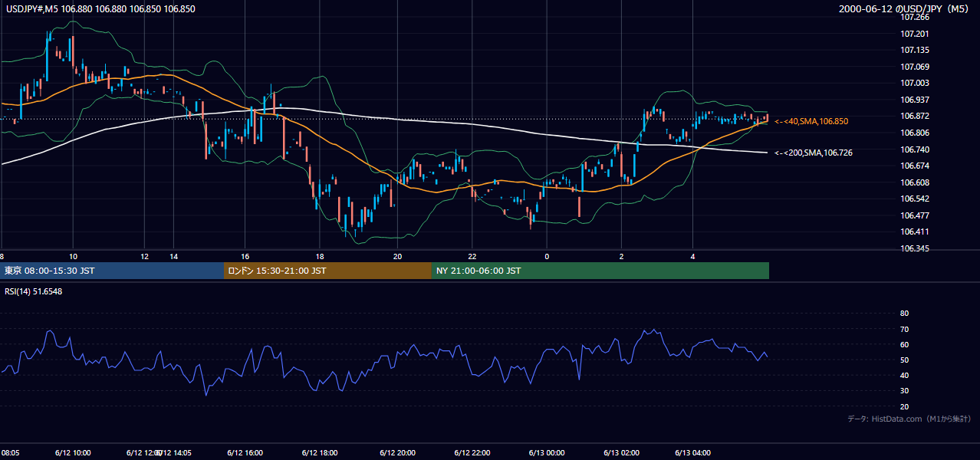Click RSI scale level 70
The height and width of the screenshot is (460, 980).
coord(904,329)
